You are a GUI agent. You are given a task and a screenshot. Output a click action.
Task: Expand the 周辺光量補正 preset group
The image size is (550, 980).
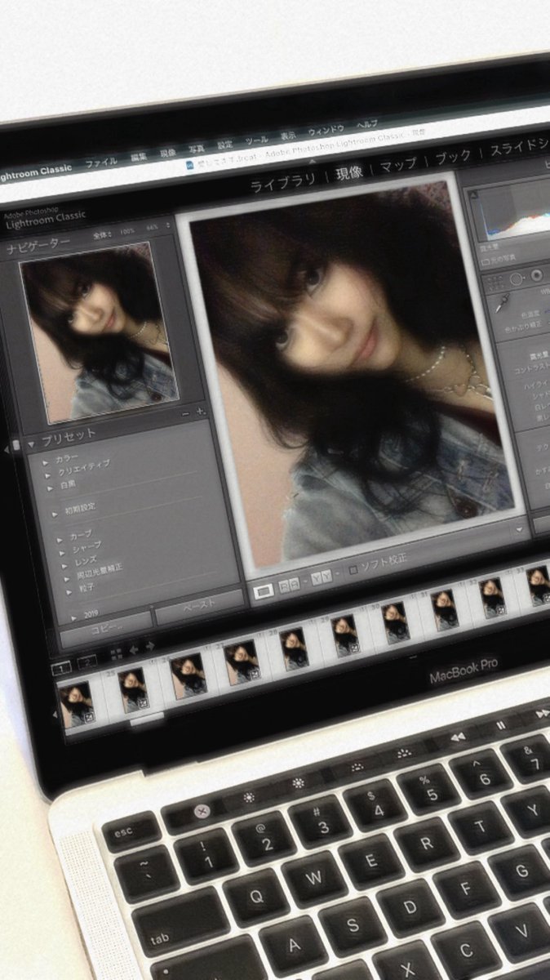[68, 578]
